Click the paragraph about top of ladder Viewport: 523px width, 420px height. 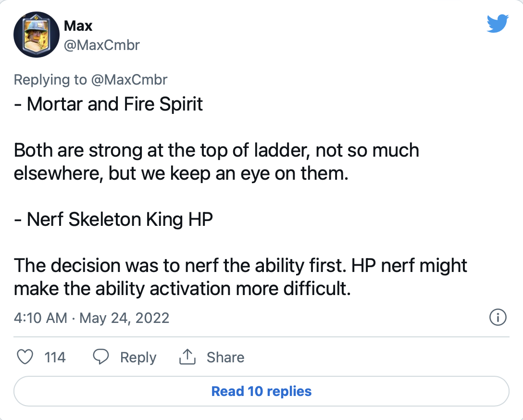(216, 161)
